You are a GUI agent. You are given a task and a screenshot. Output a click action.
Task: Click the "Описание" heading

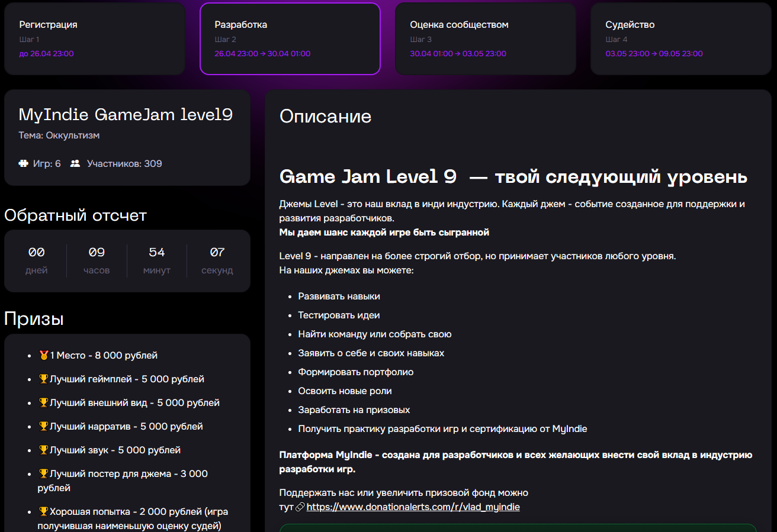325,117
